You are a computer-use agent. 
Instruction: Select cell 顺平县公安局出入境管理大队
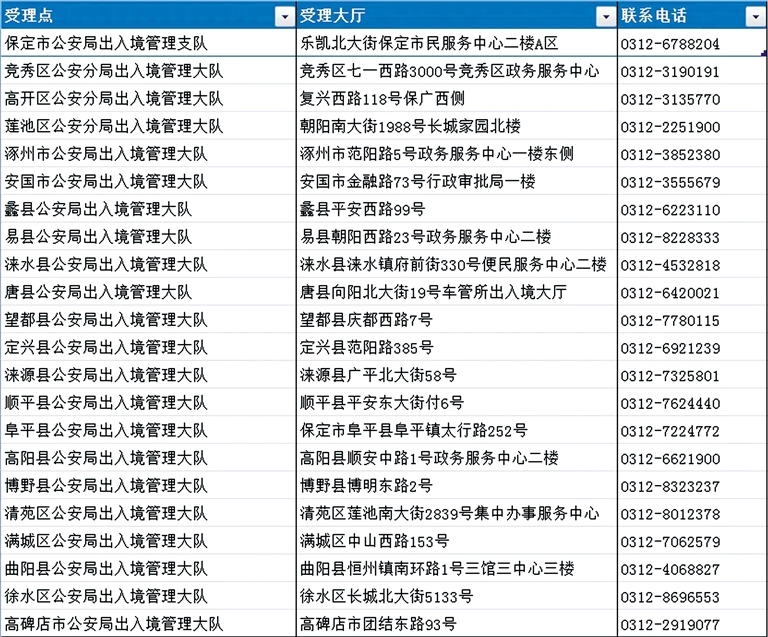pos(148,403)
